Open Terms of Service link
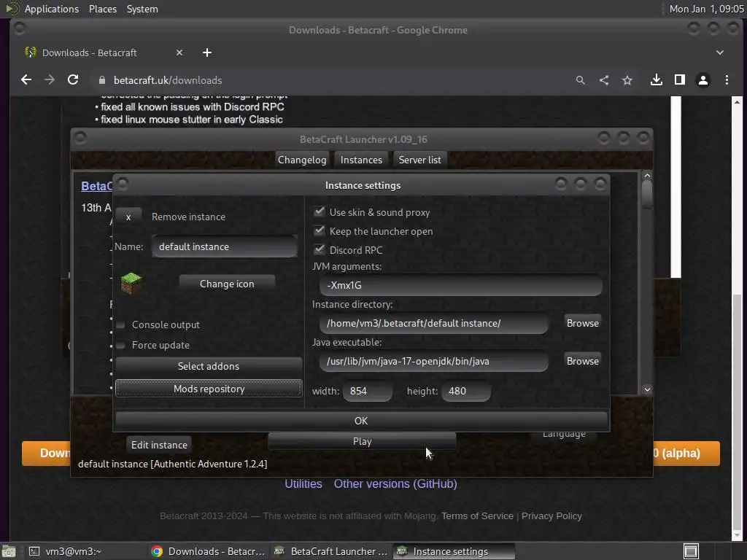 tap(477, 516)
